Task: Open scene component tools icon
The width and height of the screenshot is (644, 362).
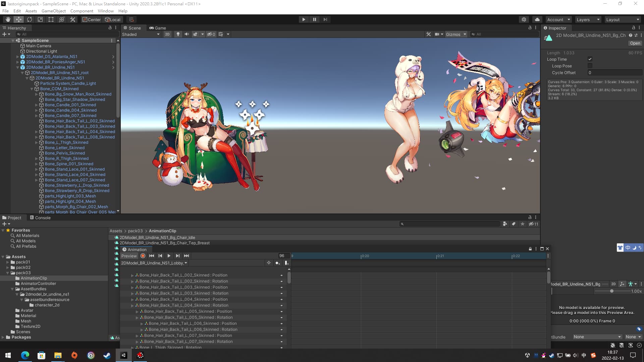Action: click(x=428, y=34)
